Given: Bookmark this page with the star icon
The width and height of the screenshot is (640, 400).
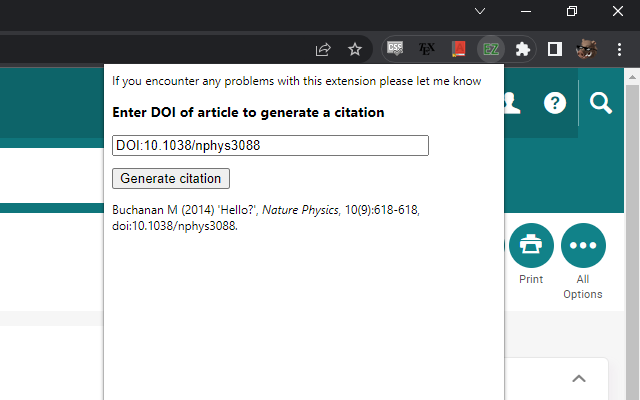Looking at the screenshot, I should tap(355, 50).
